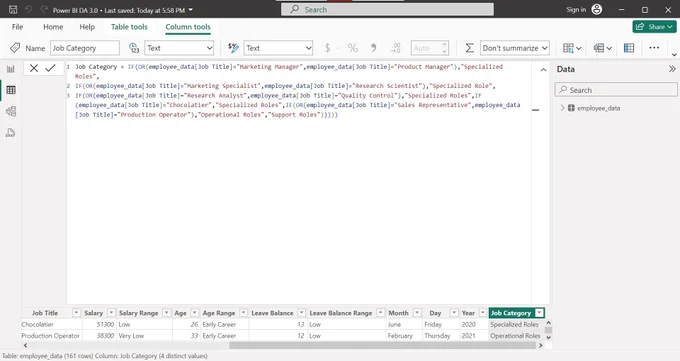Click the Manage relationships icon
Image resolution: width=680 pixels, height=361 pixels.
point(629,48)
